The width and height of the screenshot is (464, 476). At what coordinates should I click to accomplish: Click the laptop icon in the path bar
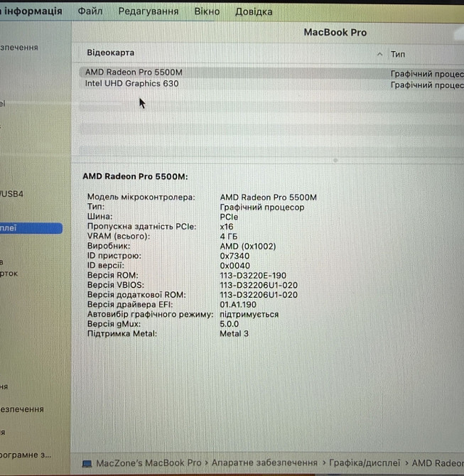(x=87, y=463)
